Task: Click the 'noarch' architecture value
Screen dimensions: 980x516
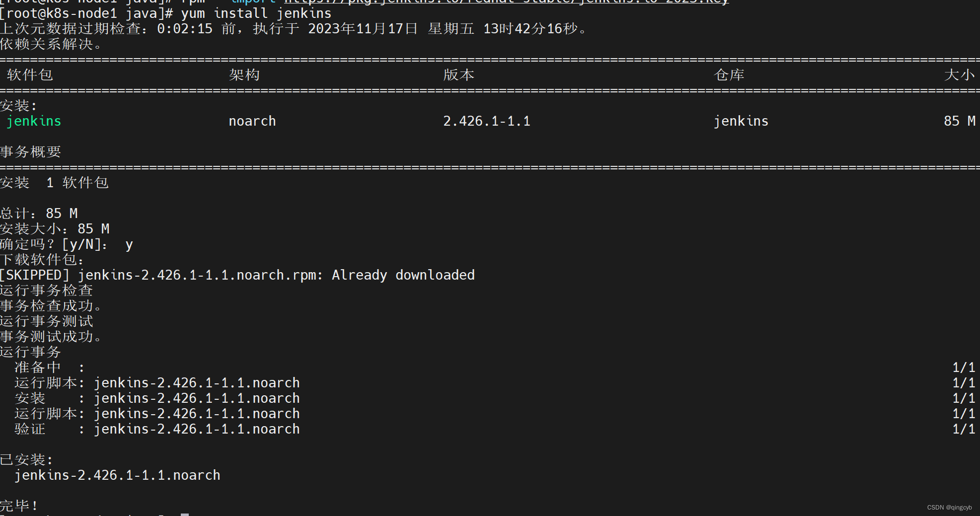Action: point(252,121)
